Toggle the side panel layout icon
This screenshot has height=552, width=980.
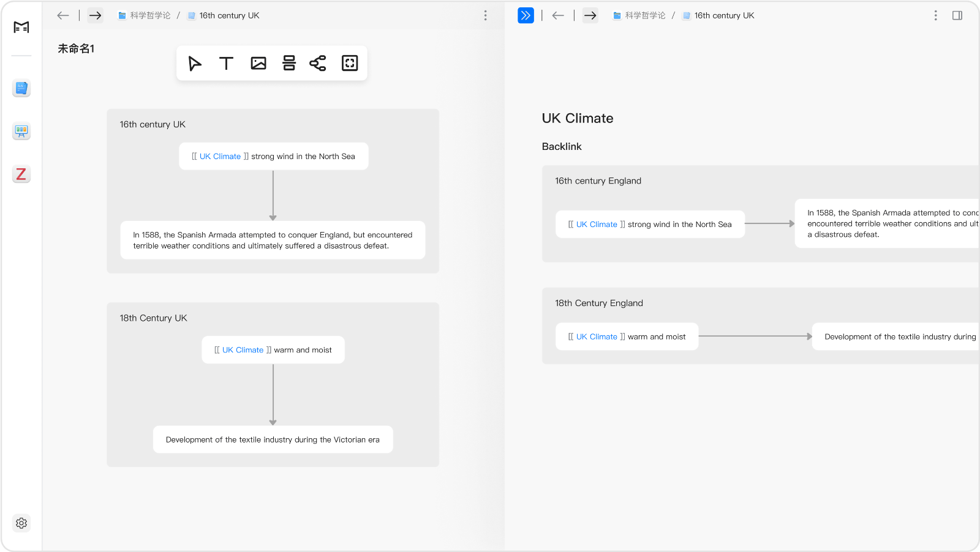point(957,16)
